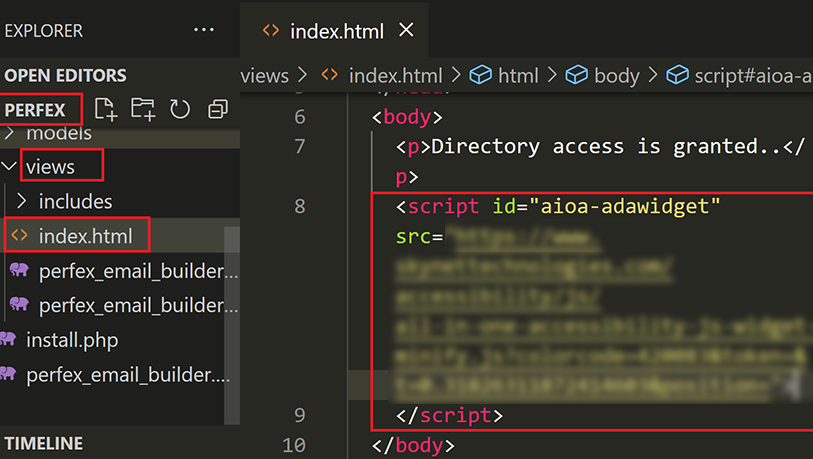Click the closing script tag on line 9
Image resolution: width=813 pixels, height=459 pixels.
[450, 415]
